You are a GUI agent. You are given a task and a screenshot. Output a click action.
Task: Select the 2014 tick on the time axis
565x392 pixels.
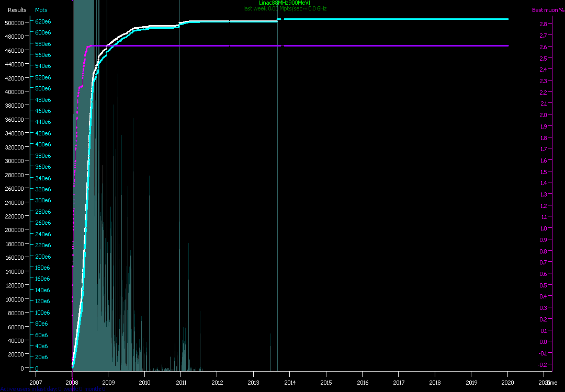[290, 383]
